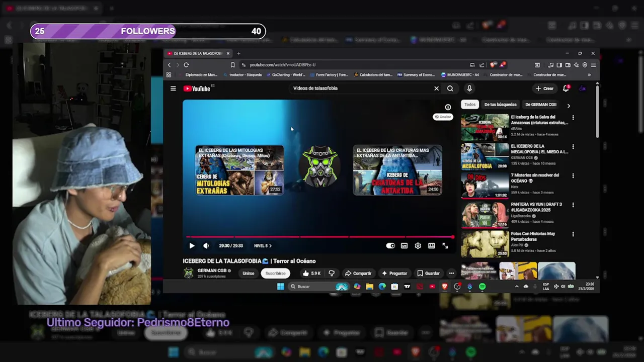This screenshot has height=362, width=644.
Task: Select the 'De tus búsquedas' chip
Action: [x=500, y=105]
